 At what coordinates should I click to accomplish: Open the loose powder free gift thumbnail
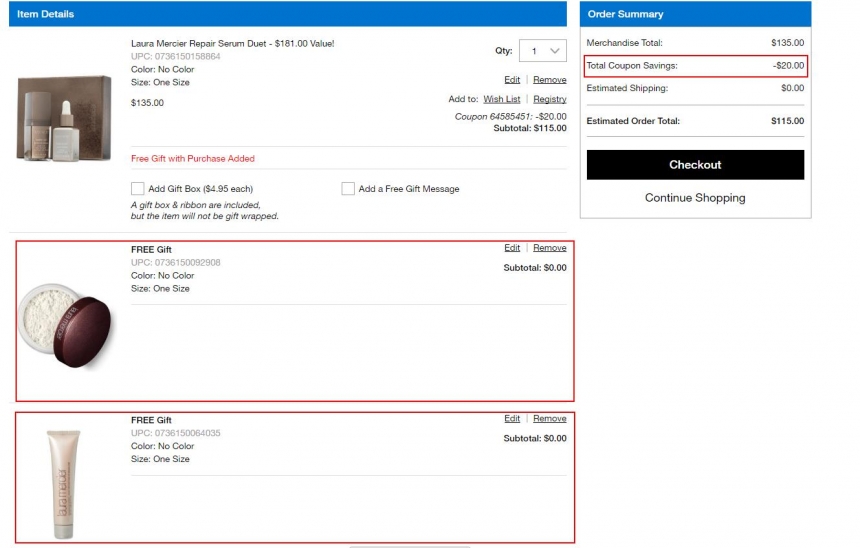click(64, 325)
